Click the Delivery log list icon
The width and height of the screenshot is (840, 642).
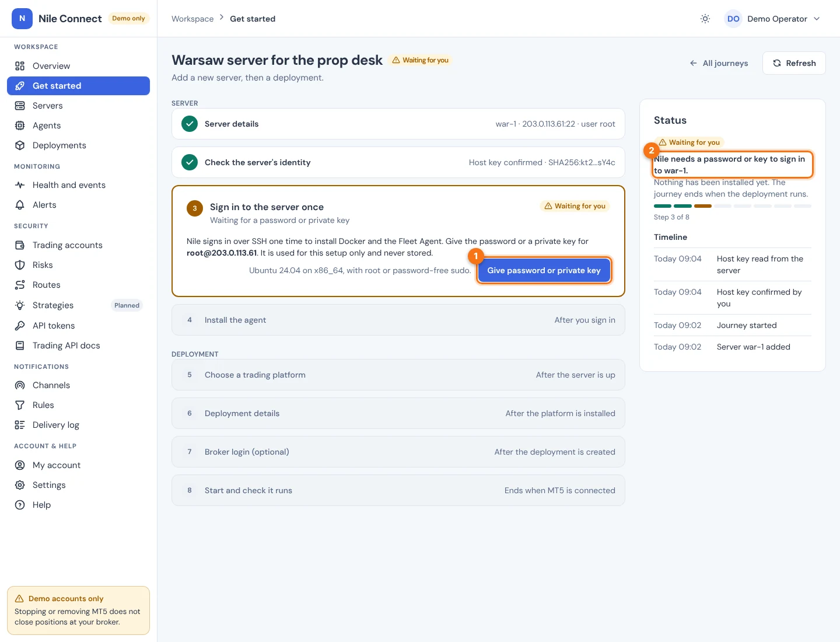click(20, 425)
